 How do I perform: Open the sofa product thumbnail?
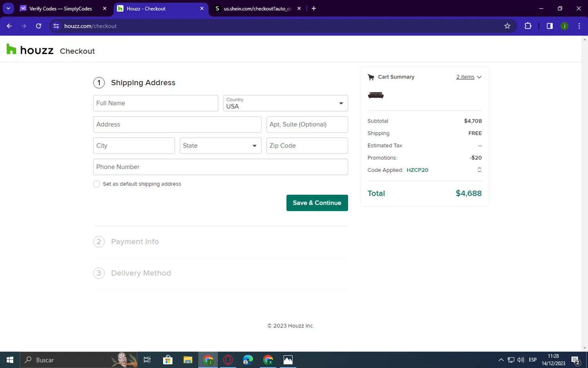pyautogui.click(x=376, y=95)
